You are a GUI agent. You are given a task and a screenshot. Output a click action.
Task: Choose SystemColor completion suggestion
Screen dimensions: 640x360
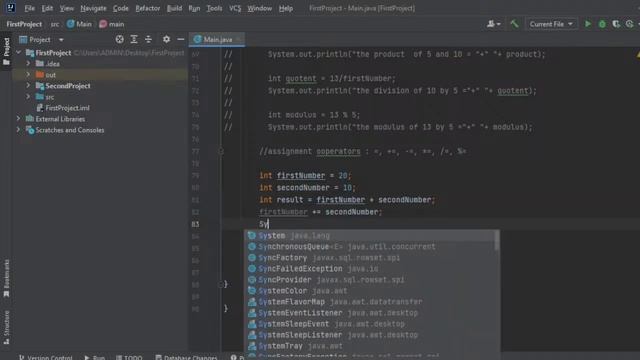point(369,291)
